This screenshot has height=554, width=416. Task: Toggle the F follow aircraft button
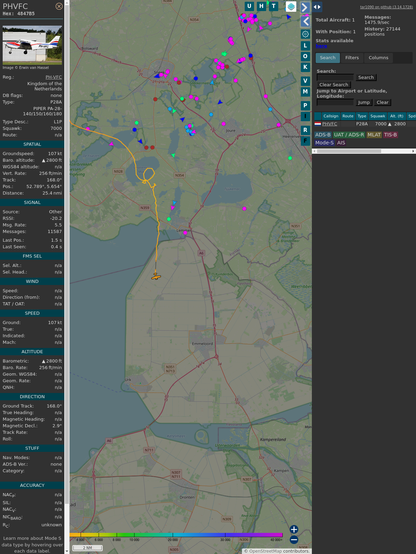click(305, 141)
